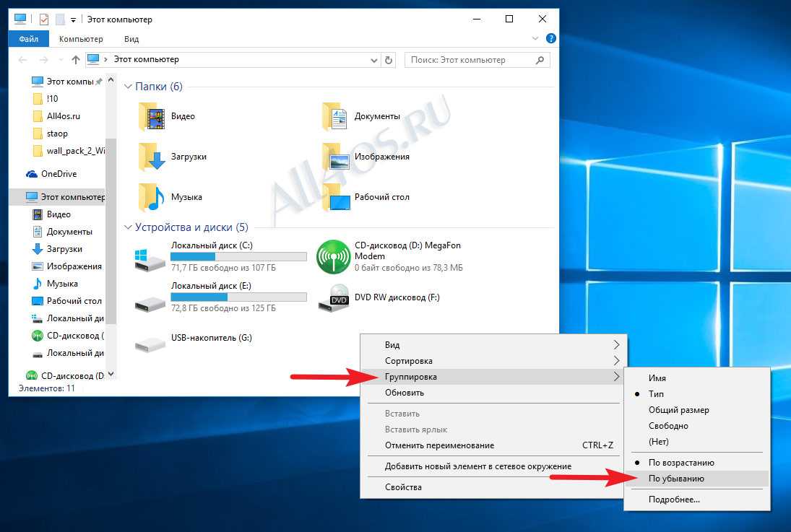The width and height of the screenshot is (791, 532).
Task: Collapse the Устройства и диски (5) group
Action: click(x=128, y=227)
